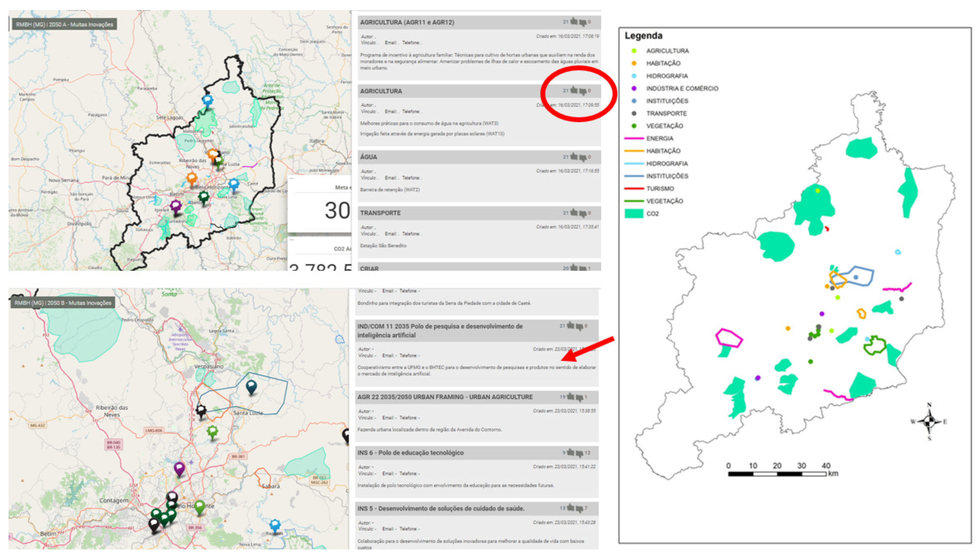980x555 pixels.
Task: Click the AGRICULTURA proposal title
Action: [x=381, y=91]
